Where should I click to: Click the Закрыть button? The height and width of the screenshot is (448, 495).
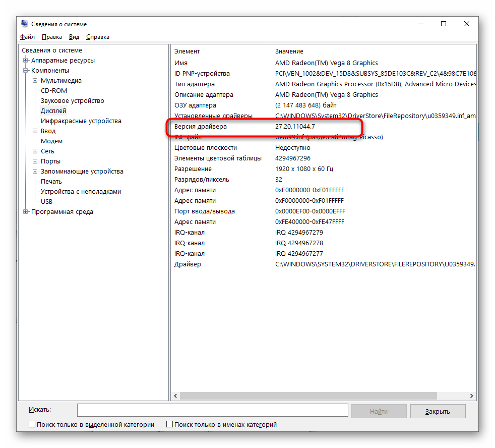(x=437, y=411)
